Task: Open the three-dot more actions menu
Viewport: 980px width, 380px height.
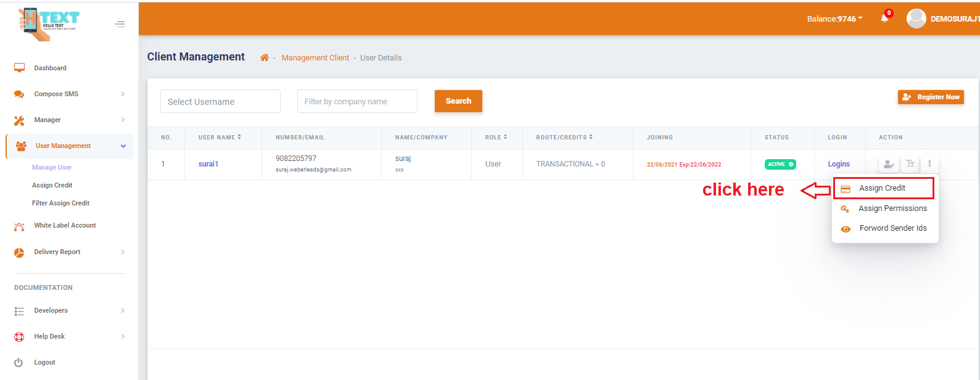Action: click(x=929, y=164)
